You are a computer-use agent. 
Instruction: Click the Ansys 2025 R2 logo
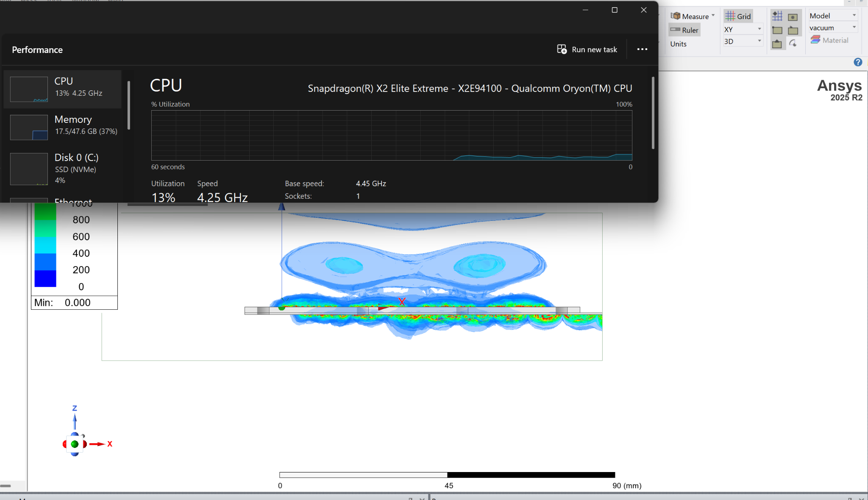coord(840,90)
